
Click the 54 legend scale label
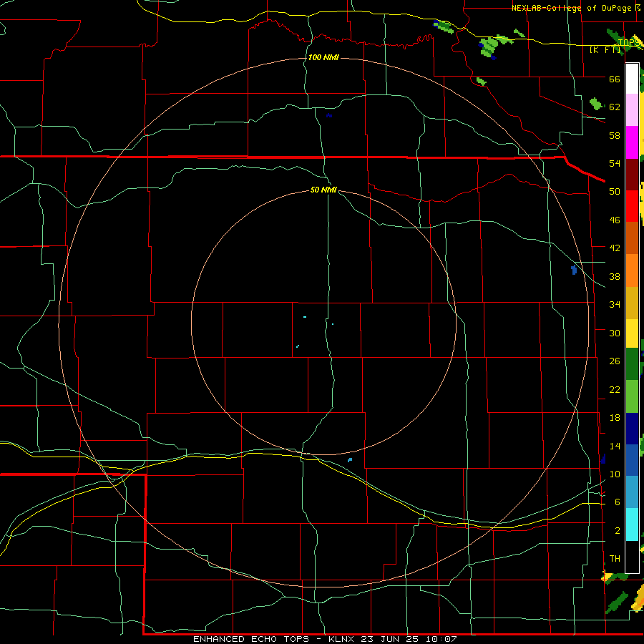[615, 163]
